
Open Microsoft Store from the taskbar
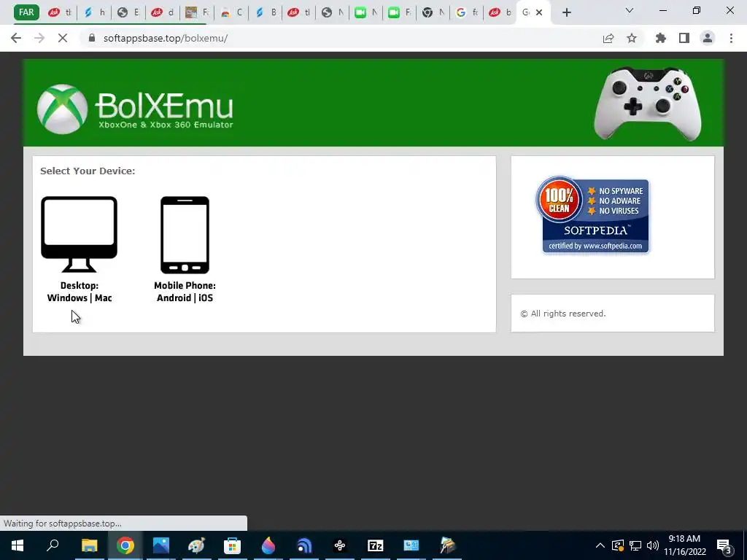tap(232, 545)
